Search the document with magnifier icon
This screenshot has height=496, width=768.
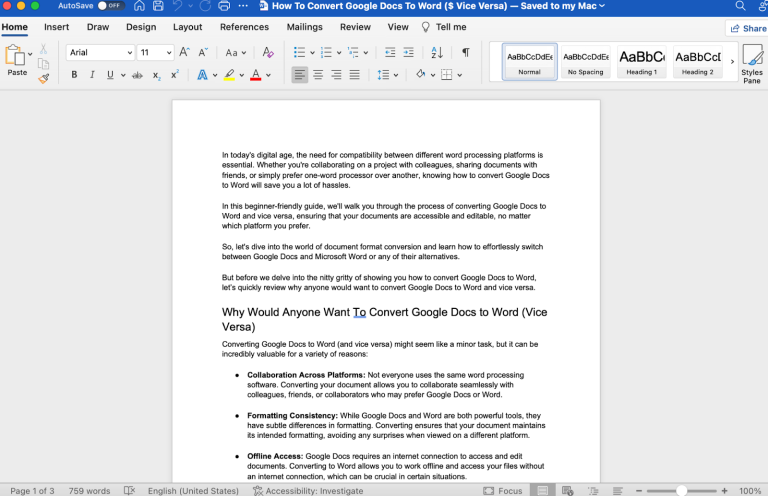click(x=740, y=6)
